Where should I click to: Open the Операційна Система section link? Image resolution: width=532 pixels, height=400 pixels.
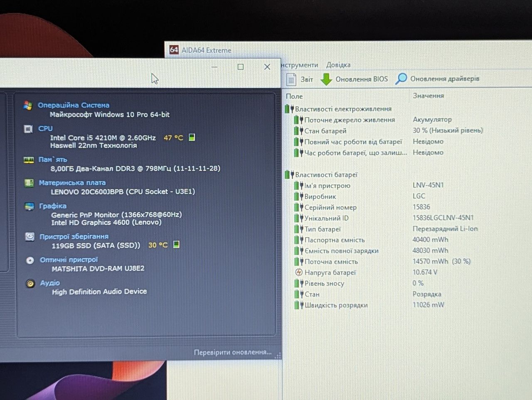click(x=74, y=105)
